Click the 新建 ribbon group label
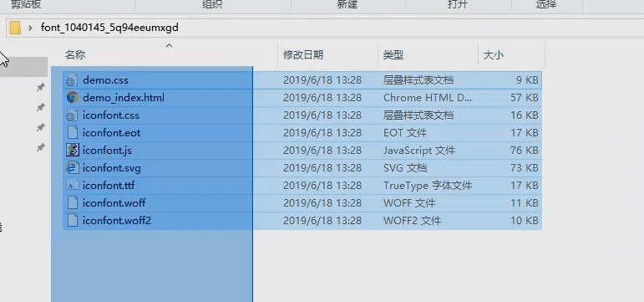Viewport: 644px width, 302px height. point(347,4)
